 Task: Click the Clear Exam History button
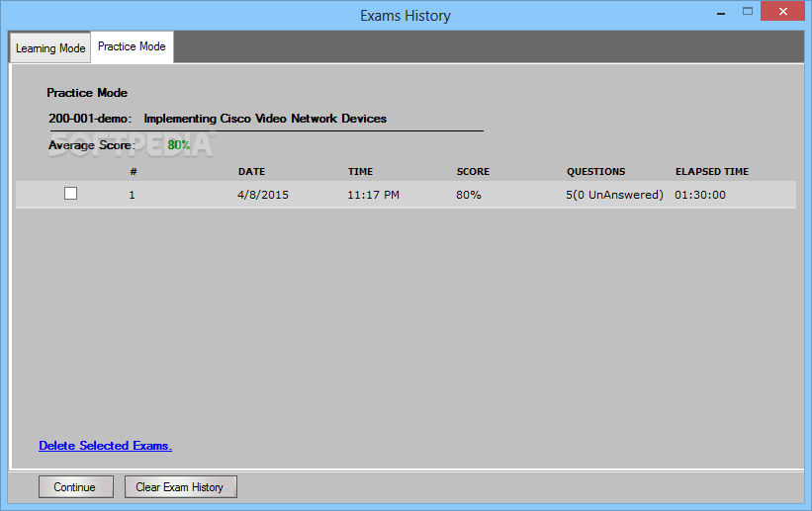pyautogui.click(x=181, y=487)
